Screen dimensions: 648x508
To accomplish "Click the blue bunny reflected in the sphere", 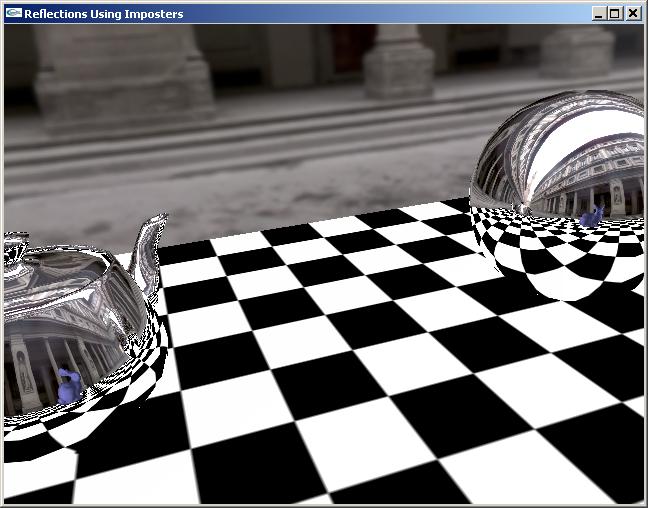I will coord(592,217).
